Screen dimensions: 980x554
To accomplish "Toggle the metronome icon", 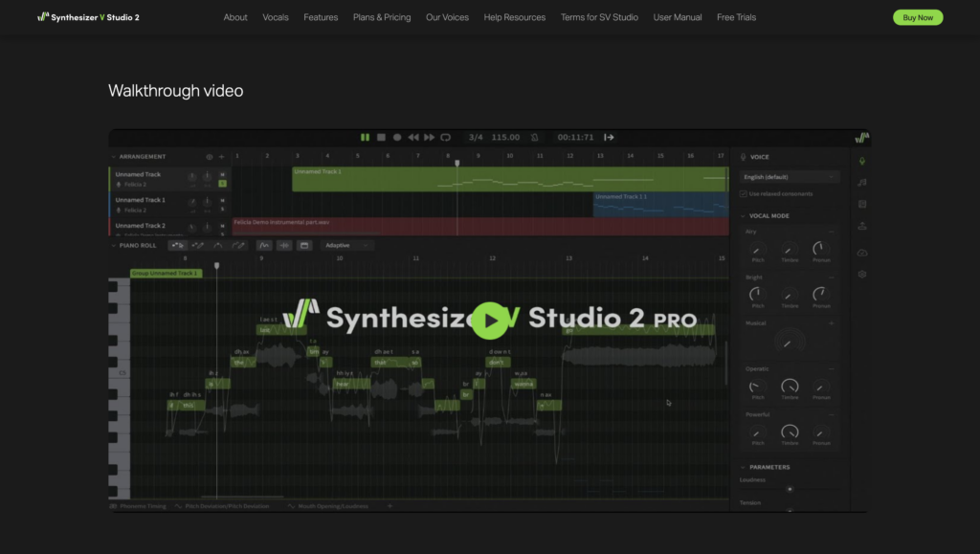I will click(535, 138).
